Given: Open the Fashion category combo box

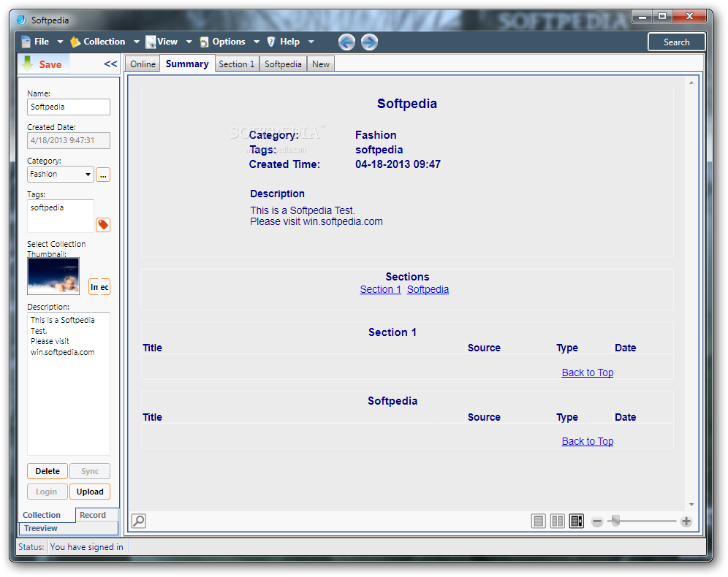Looking at the screenshot, I should (x=61, y=175).
